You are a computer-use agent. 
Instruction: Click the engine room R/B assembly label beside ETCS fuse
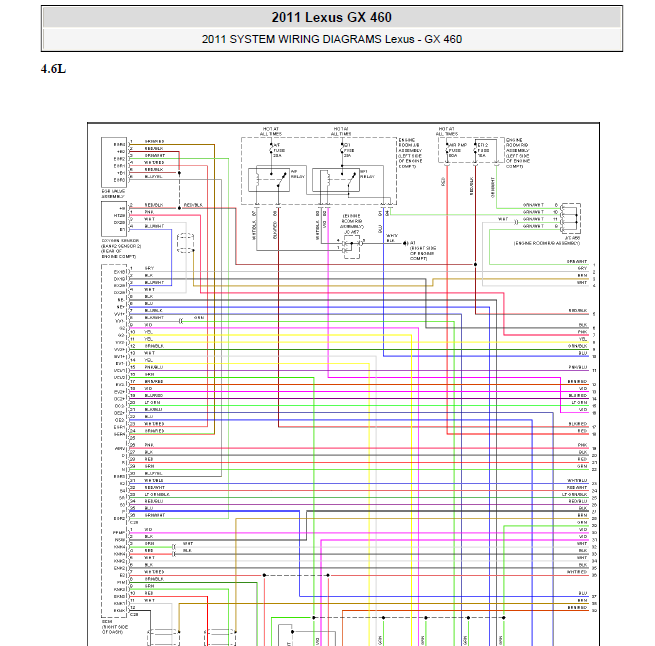tap(518, 153)
